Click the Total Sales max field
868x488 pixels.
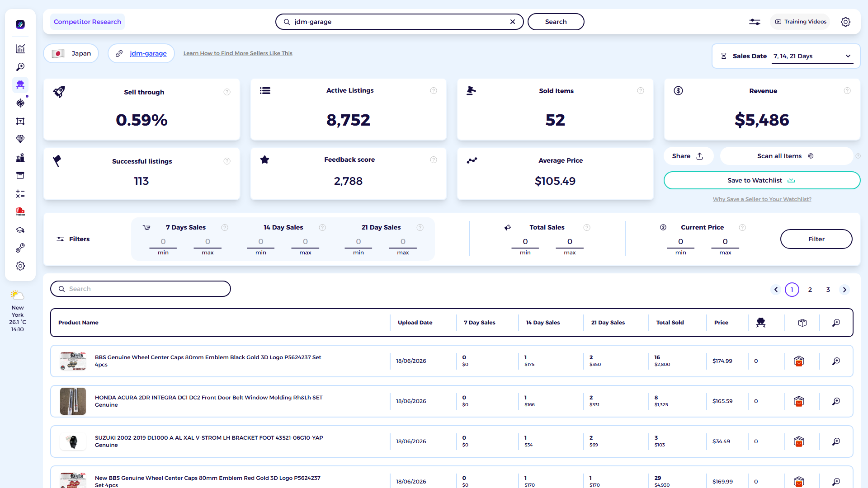pos(570,242)
